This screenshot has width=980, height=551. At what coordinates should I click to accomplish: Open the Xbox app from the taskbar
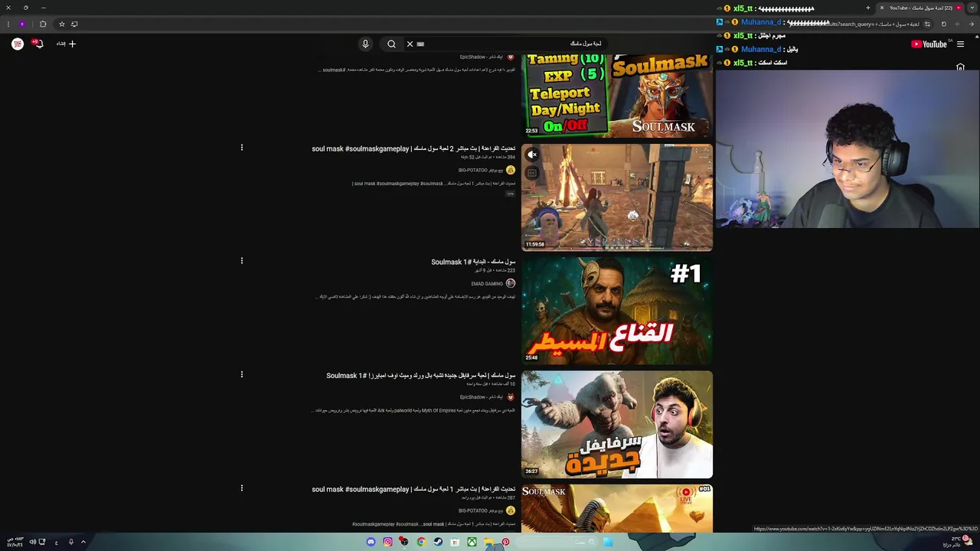coord(472,542)
